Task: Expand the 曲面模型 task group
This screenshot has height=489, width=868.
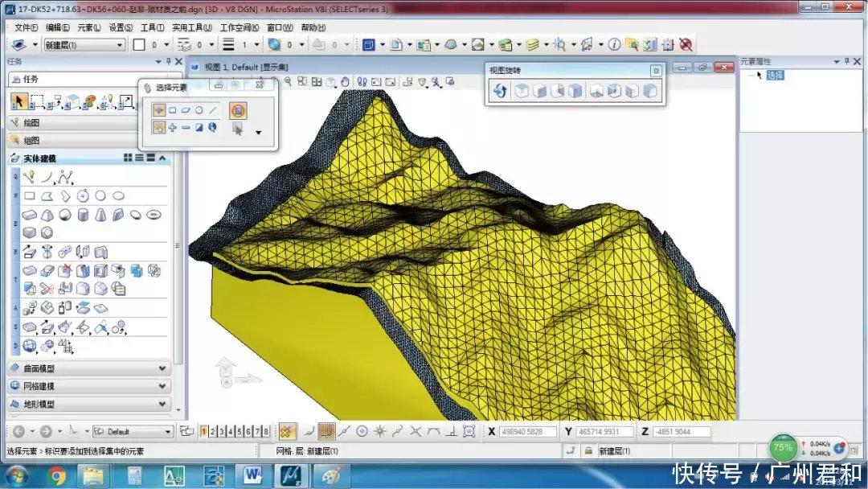Action: click(162, 368)
